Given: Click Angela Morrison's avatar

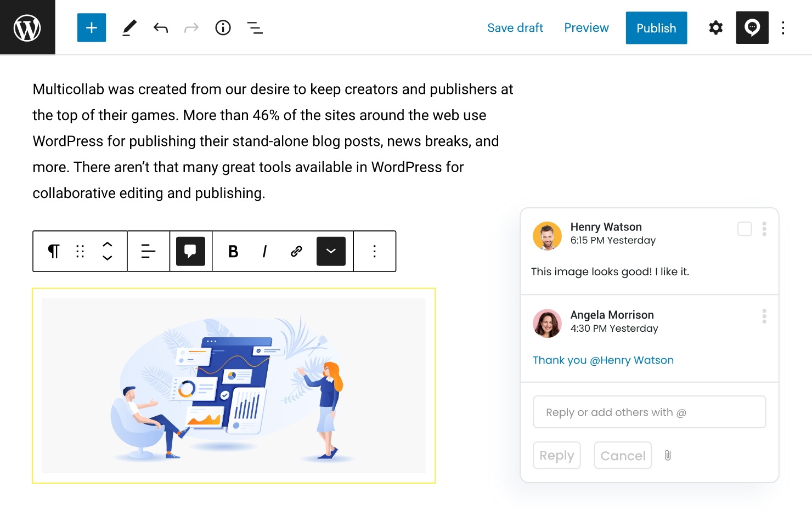Looking at the screenshot, I should [x=547, y=324].
